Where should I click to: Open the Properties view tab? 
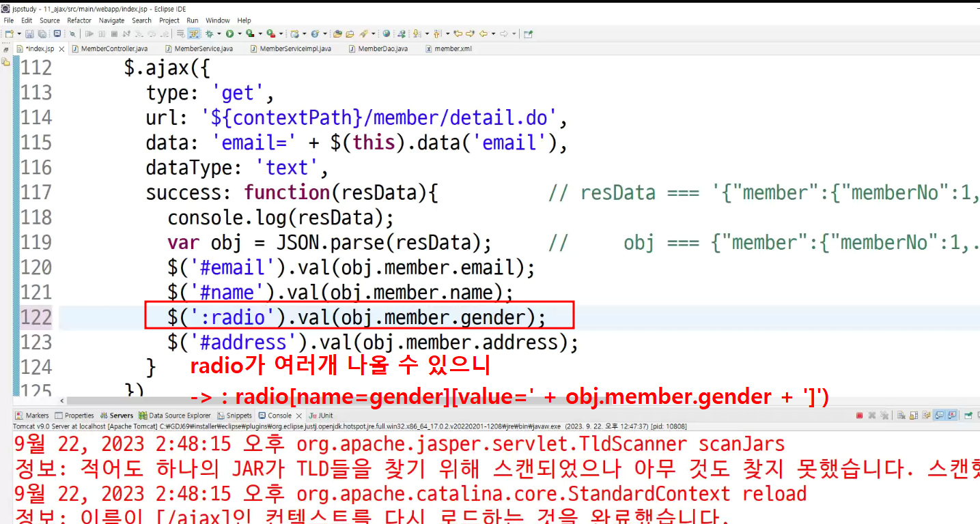(x=74, y=416)
